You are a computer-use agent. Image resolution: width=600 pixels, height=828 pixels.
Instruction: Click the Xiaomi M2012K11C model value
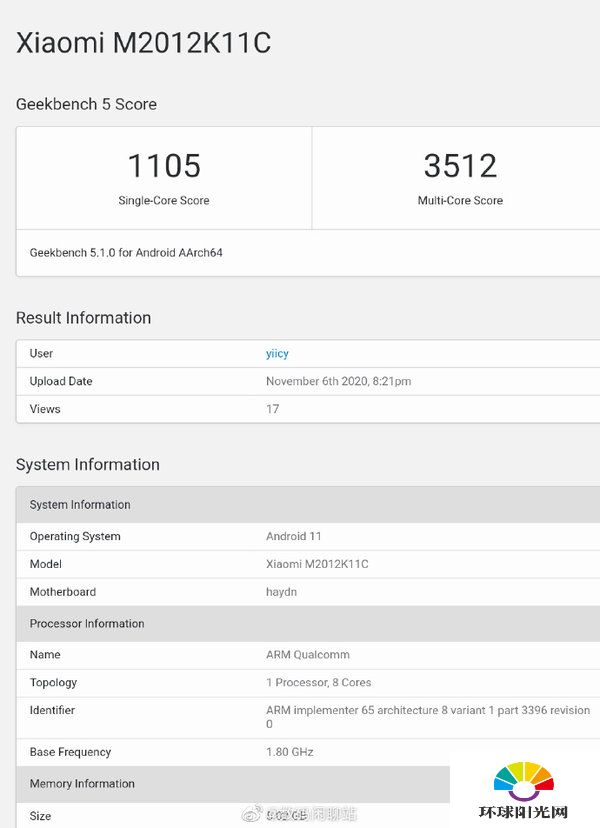tap(317, 564)
